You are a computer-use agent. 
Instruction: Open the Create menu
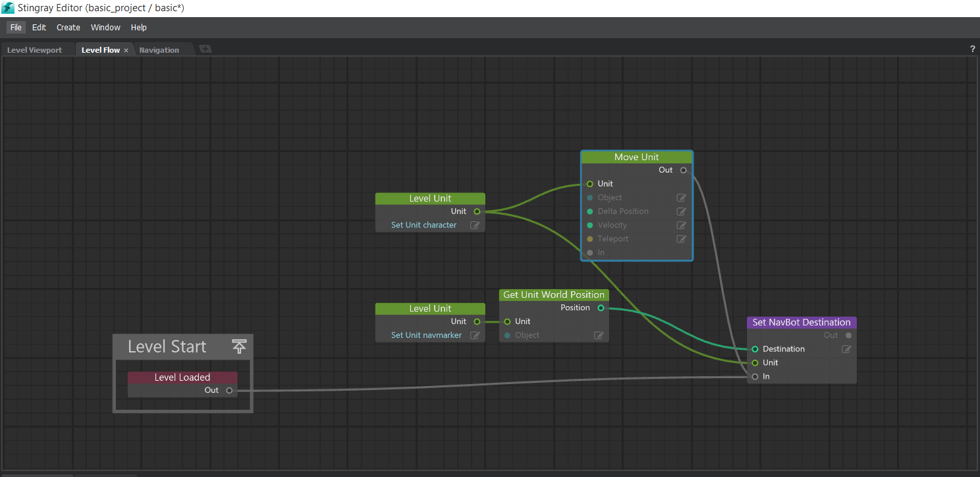(68, 27)
